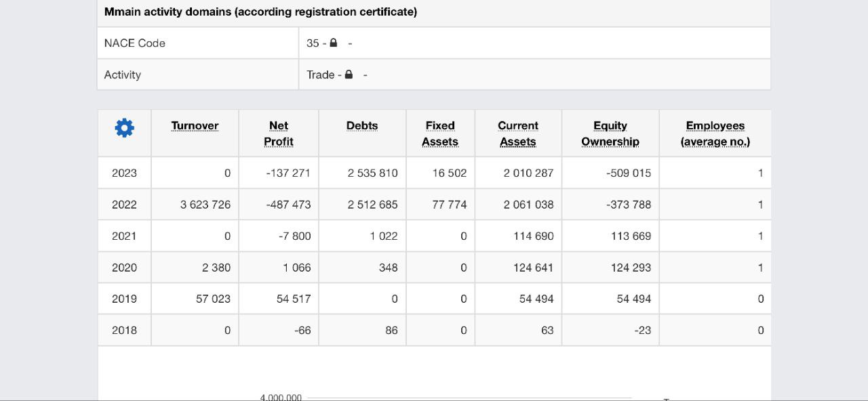
Task: Click the Fixed Assets column header
Action: coord(440,133)
